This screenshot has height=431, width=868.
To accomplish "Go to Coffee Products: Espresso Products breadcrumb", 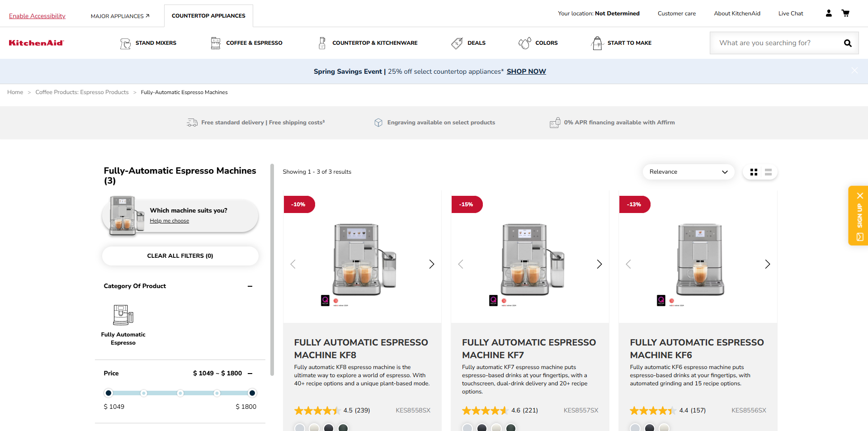I will (x=82, y=92).
